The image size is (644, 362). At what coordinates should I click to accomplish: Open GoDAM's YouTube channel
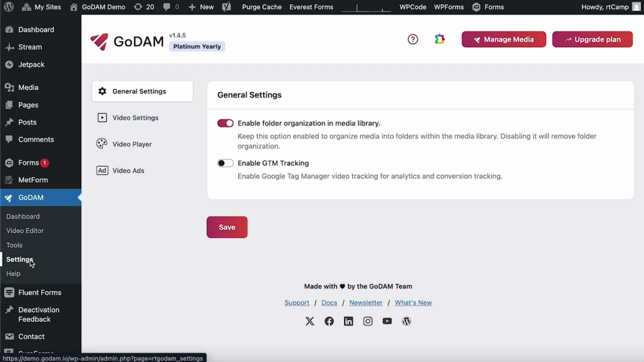click(x=387, y=321)
